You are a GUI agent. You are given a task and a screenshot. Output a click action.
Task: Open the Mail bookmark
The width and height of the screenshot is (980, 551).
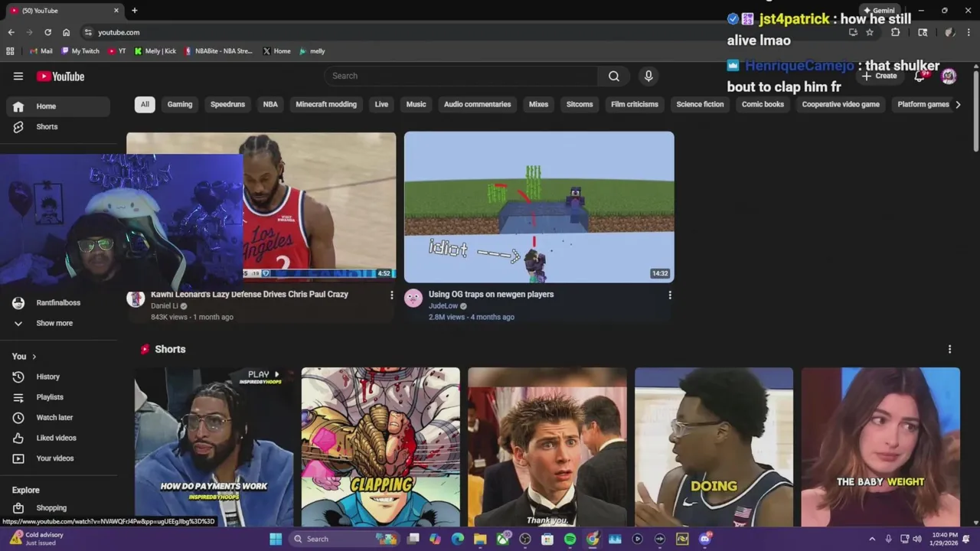click(x=41, y=51)
